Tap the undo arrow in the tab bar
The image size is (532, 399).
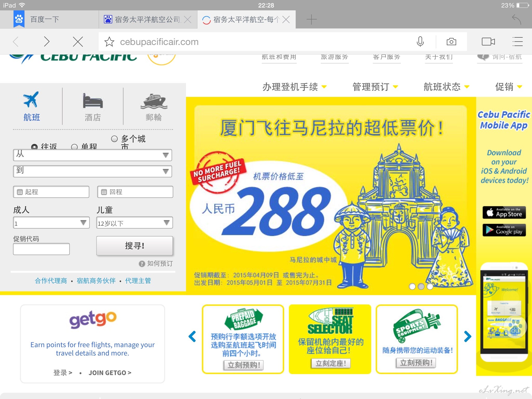516,19
